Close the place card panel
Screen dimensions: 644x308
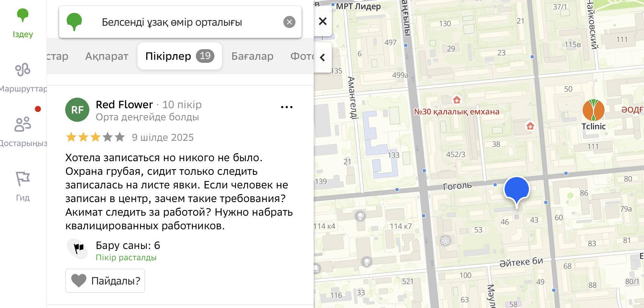(323, 21)
